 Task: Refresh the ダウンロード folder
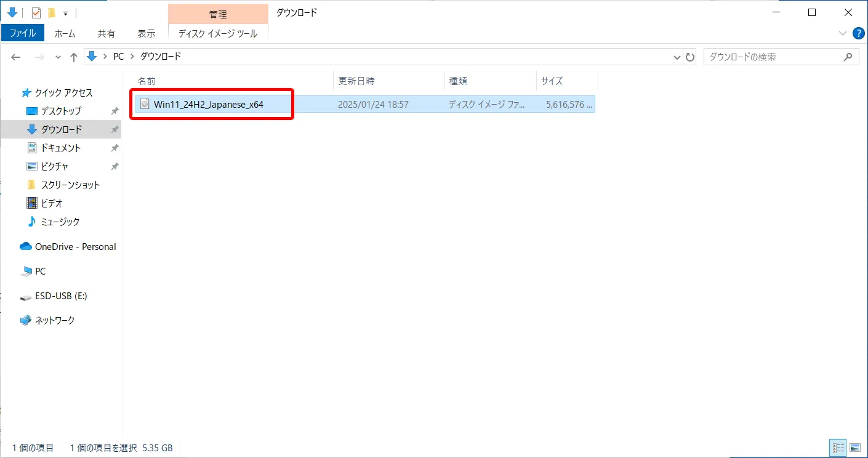690,57
